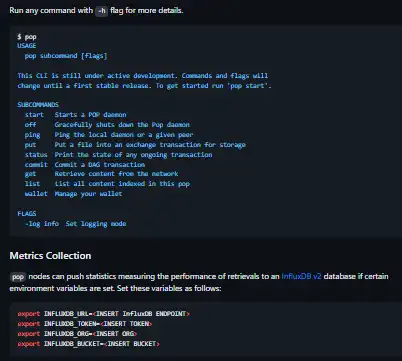Viewport: 402px width, 361px height.
Task: Click the export INFLUXDB_ORG line
Action: (x=77, y=334)
